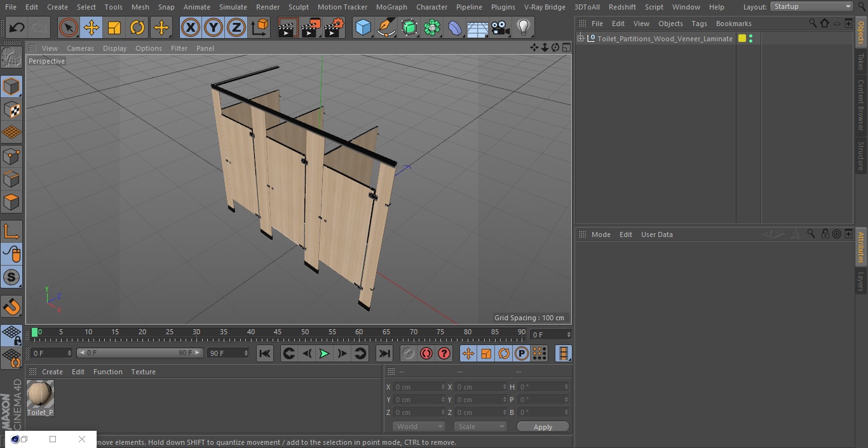Toggle the magnet Workplane snap icon
Image resolution: width=868 pixels, height=448 pixels.
click(x=11, y=307)
